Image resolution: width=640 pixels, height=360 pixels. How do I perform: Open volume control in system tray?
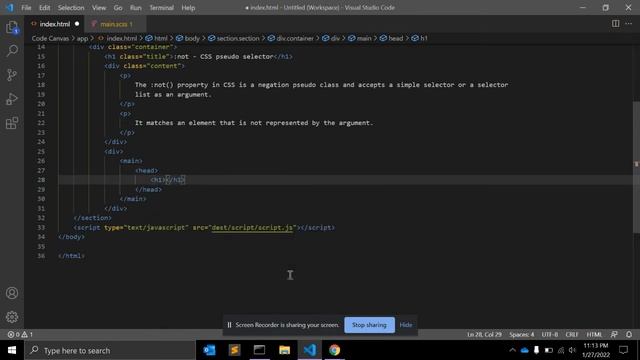(572, 350)
